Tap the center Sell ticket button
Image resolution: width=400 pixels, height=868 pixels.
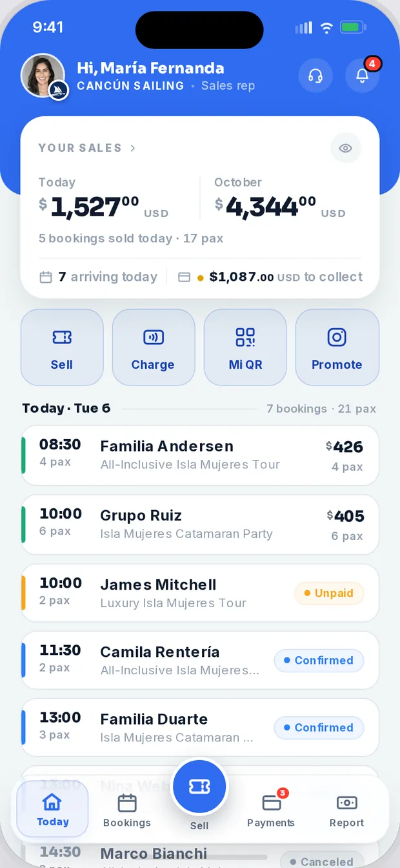coord(199,786)
